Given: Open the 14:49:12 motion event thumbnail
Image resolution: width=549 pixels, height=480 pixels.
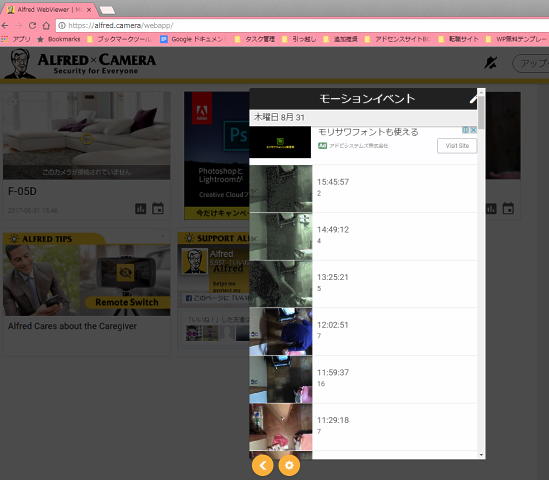Looking at the screenshot, I should pos(280,236).
